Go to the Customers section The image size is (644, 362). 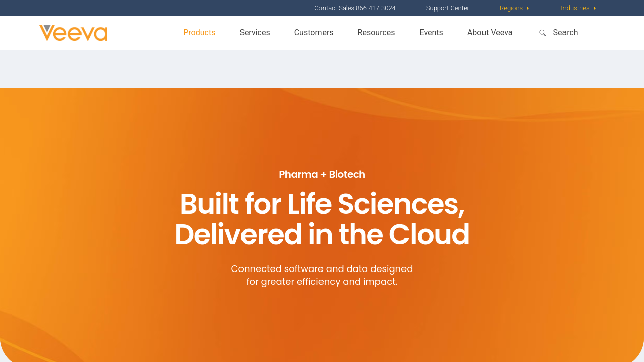click(x=313, y=33)
